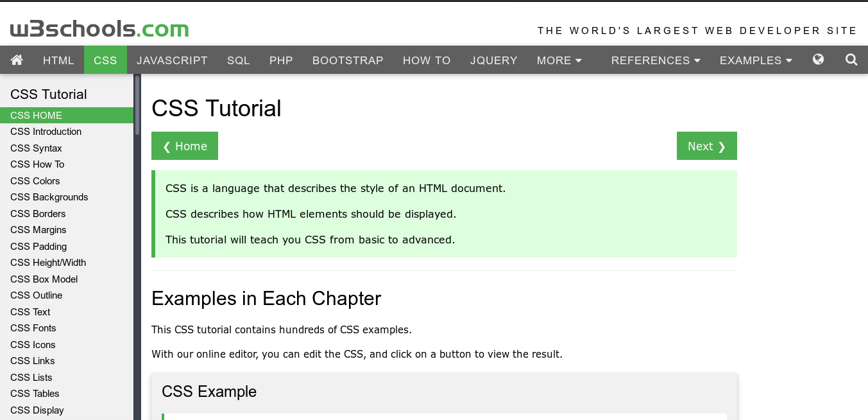Screen dimensions: 868x420
Task: Switch to the HTML tab
Action: 58,60
